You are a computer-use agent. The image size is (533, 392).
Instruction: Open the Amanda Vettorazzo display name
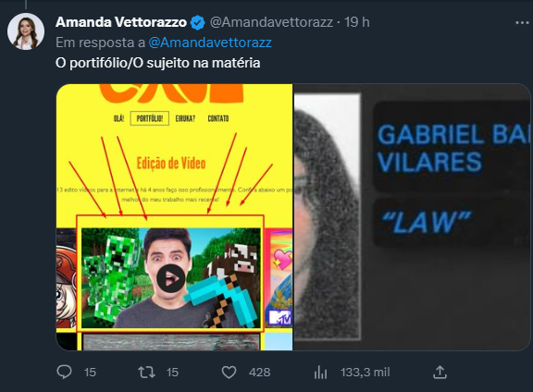coord(121,22)
